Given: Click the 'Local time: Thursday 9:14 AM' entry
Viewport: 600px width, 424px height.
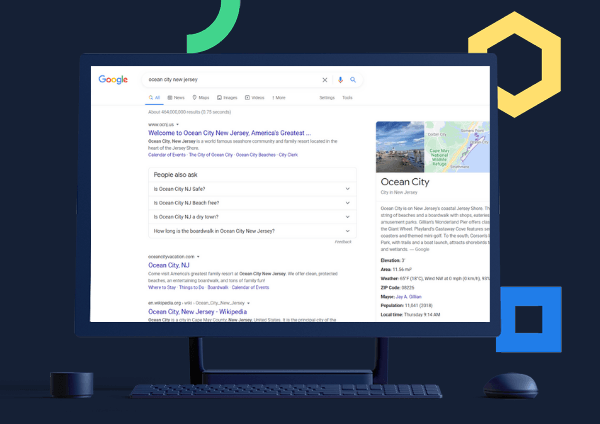Looking at the screenshot, I should (410, 315).
